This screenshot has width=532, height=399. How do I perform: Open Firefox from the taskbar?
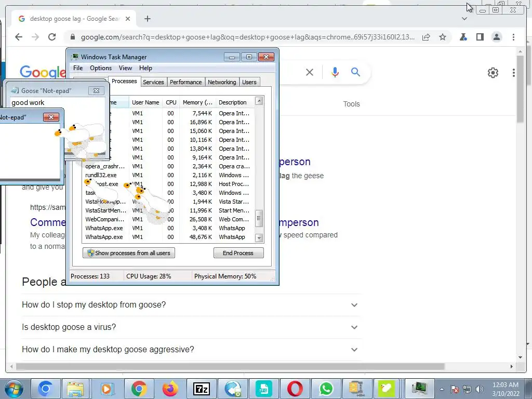(x=170, y=389)
